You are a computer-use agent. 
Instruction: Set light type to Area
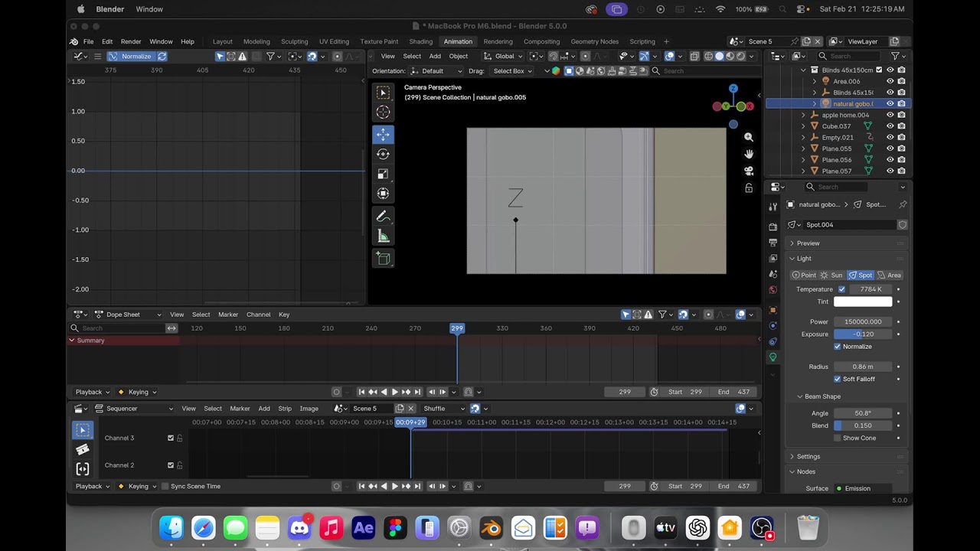(890, 275)
